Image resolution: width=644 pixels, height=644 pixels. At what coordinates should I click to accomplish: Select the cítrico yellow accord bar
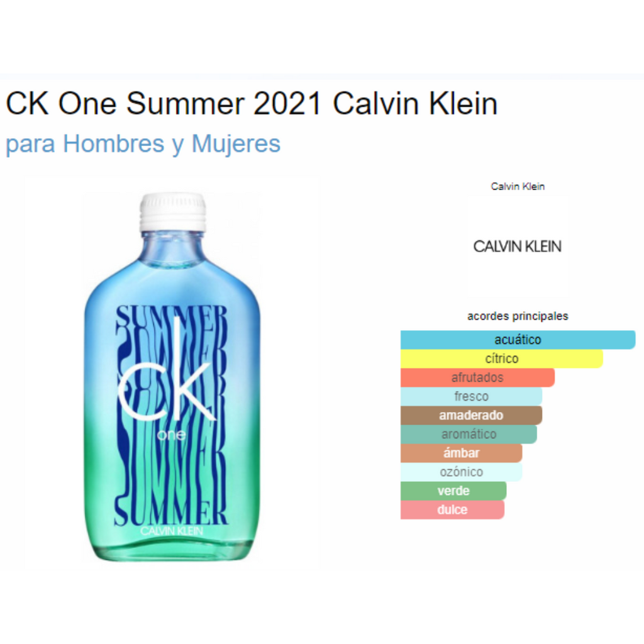501,358
